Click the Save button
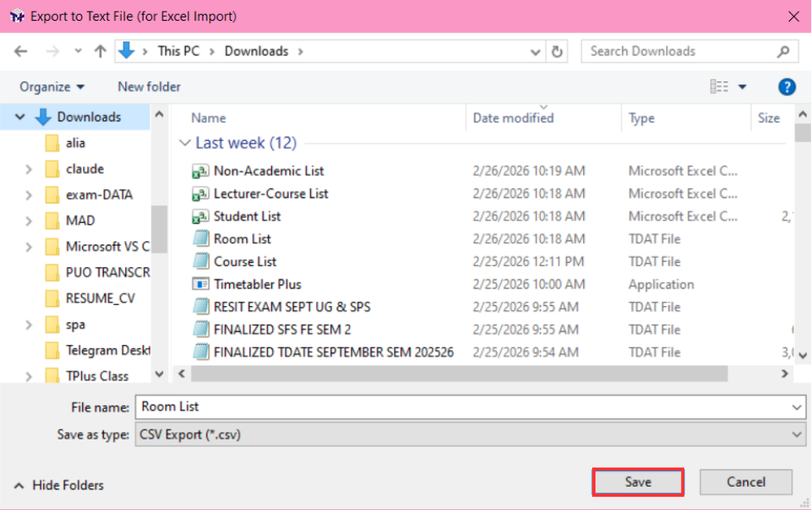The height and width of the screenshot is (510, 812). [x=638, y=482]
